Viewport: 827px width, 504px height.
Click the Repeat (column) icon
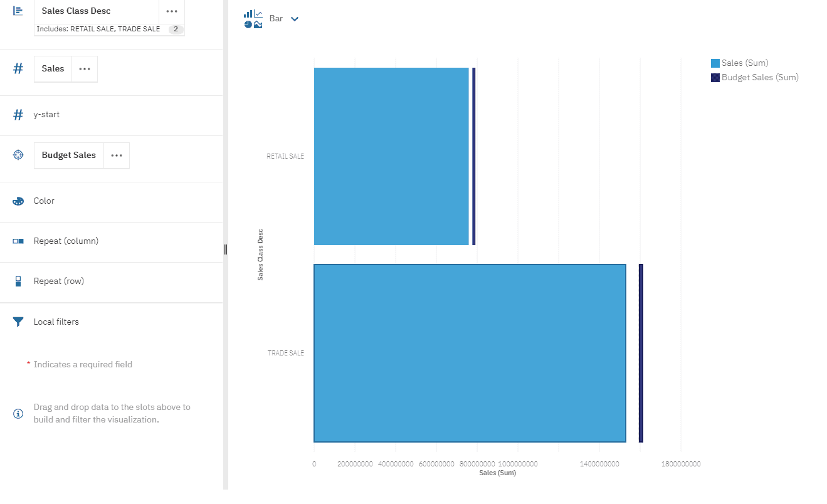[18, 241]
